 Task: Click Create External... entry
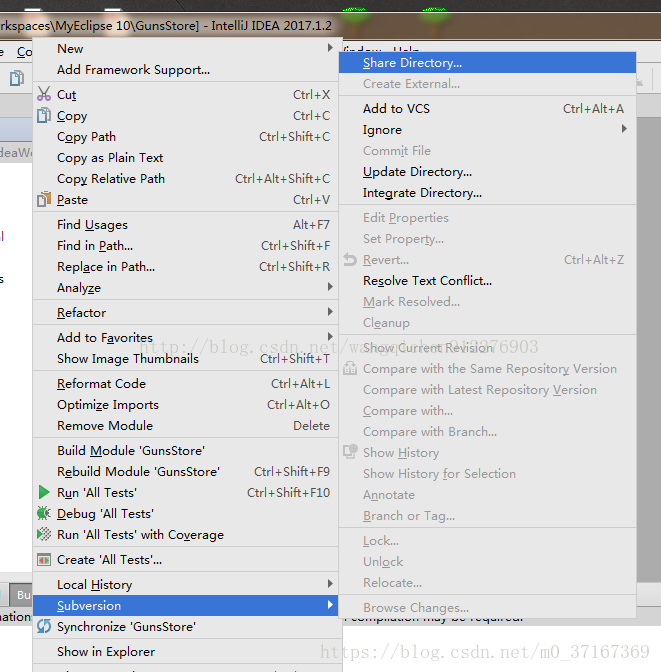coord(487,84)
